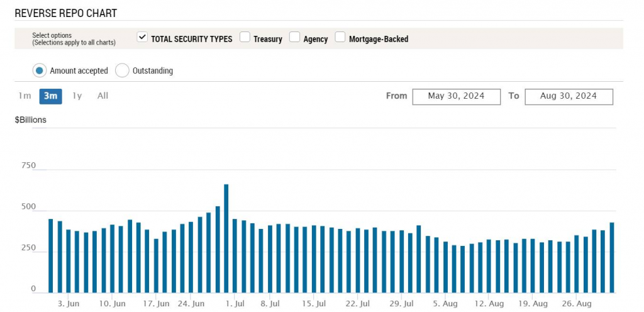Tick the Mortgage-Backed checkbox
644x312 pixels.
pos(340,38)
